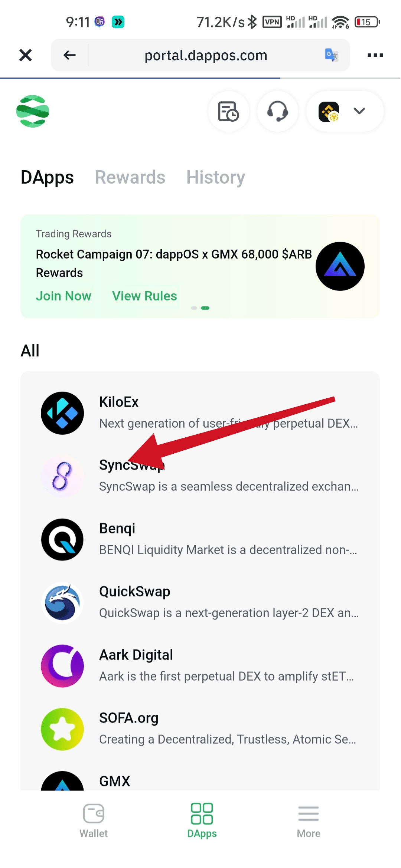Tap the dappOS green logo

click(x=33, y=111)
